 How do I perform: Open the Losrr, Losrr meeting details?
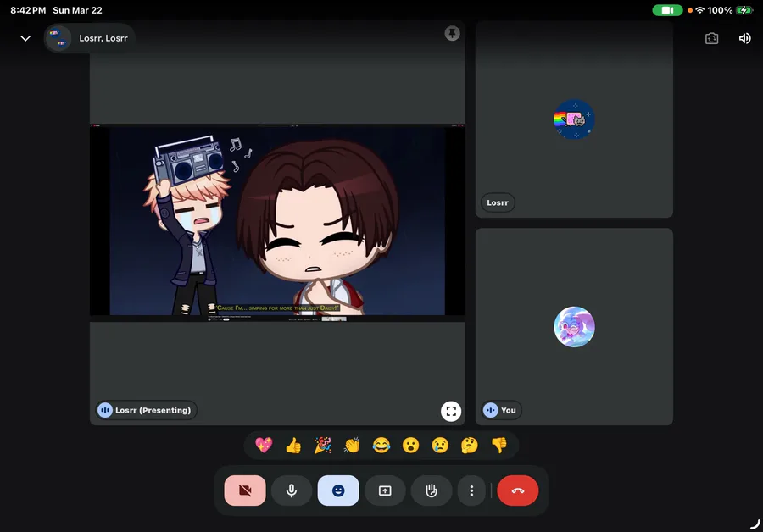click(x=89, y=38)
